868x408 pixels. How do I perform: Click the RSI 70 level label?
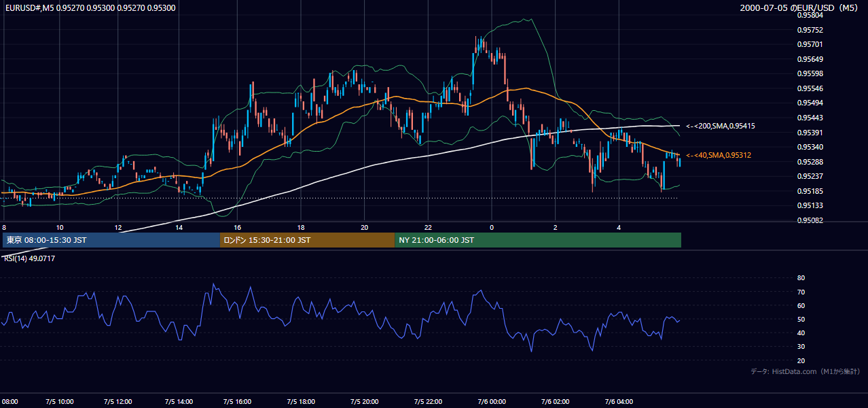(801, 292)
